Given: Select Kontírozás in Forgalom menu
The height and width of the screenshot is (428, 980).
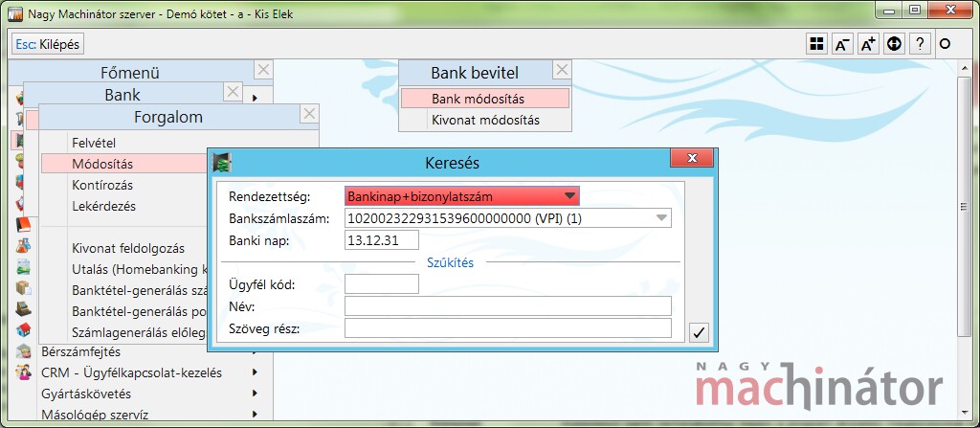Looking at the screenshot, I should [102, 185].
